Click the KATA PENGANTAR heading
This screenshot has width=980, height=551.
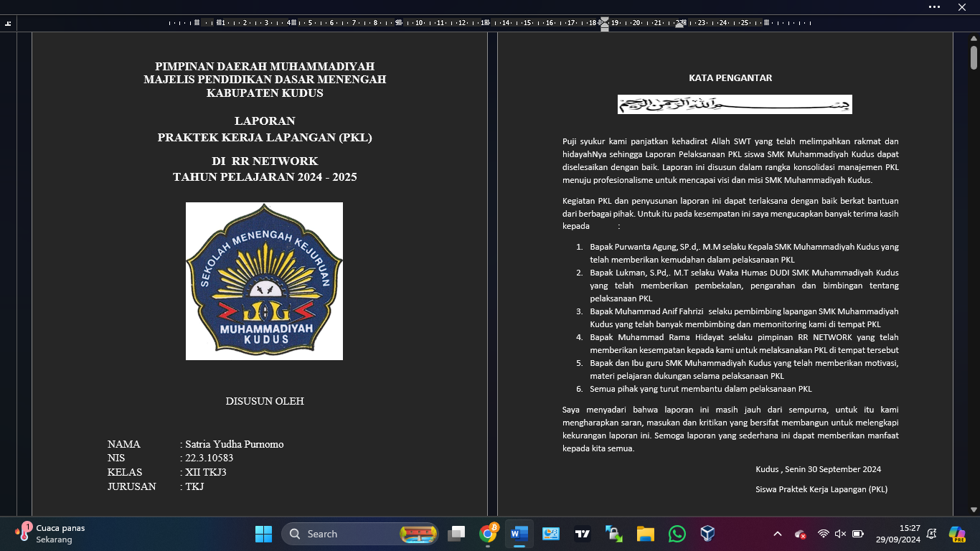(730, 78)
